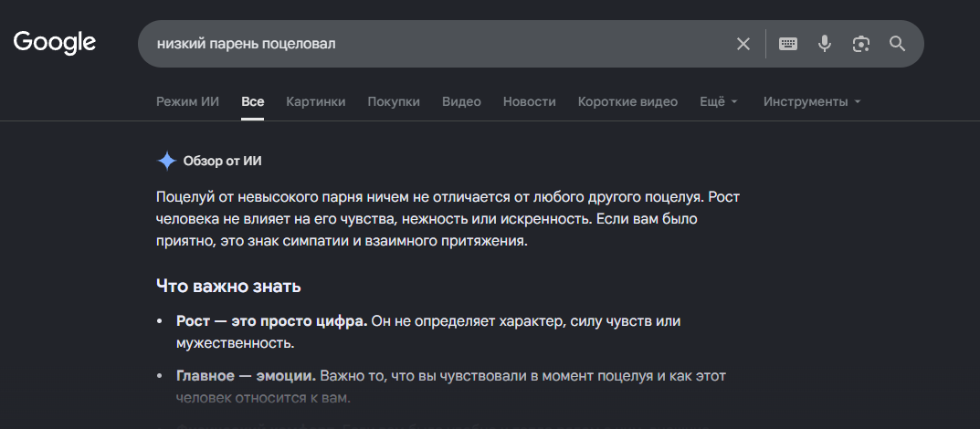Click the blue AI overview sparkle icon

pyautogui.click(x=167, y=162)
